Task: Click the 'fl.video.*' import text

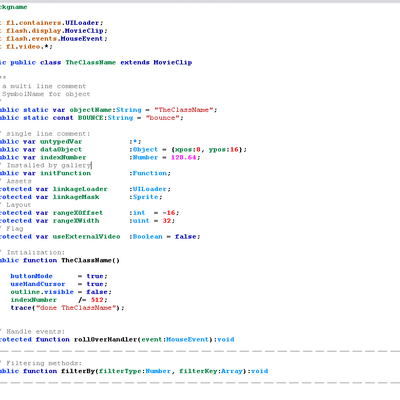Action: [28, 47]
